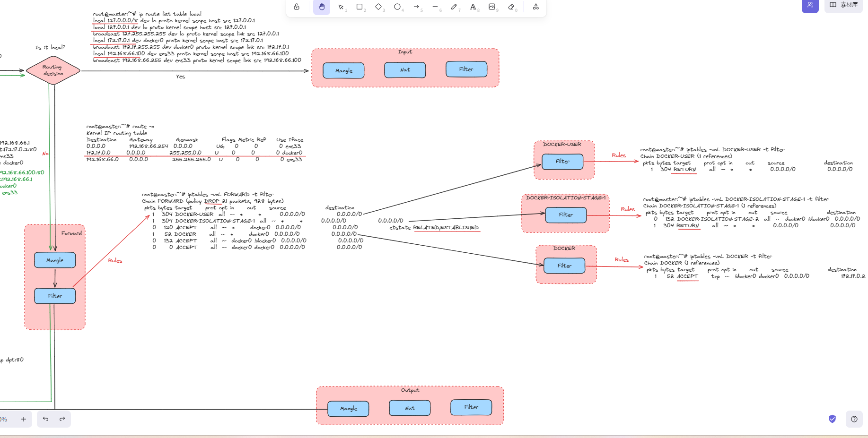Screen dimensions: 868x438
Task: Click the Mangle box in Output group
Action: coord(349,409)
